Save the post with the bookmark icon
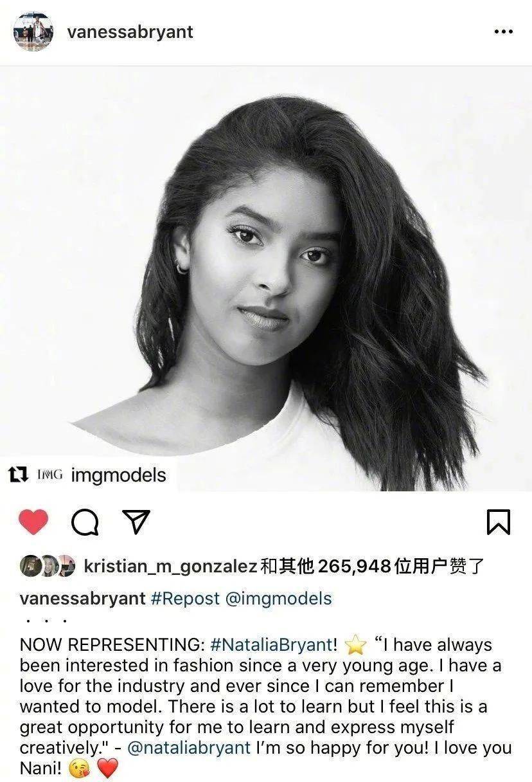 [499, 522]
